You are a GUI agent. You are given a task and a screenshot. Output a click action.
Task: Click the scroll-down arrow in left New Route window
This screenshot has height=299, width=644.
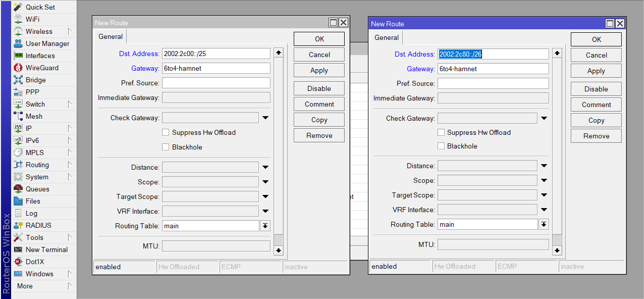point(279,250)
